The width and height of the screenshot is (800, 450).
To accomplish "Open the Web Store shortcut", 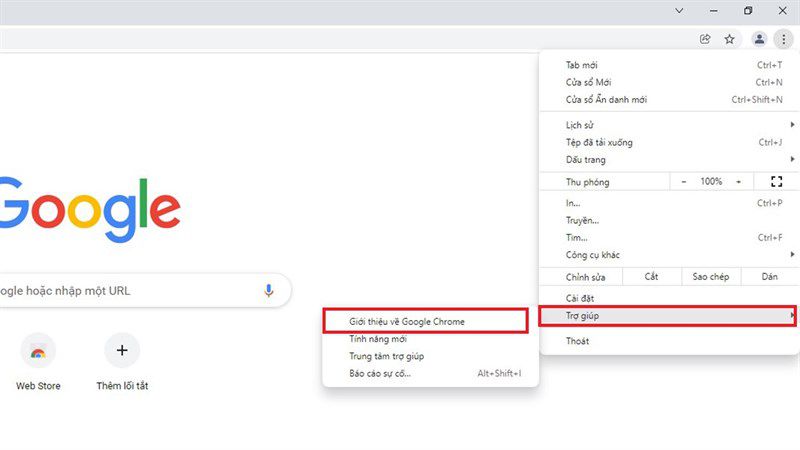I will pyautogui.click(x=38, y=361).
